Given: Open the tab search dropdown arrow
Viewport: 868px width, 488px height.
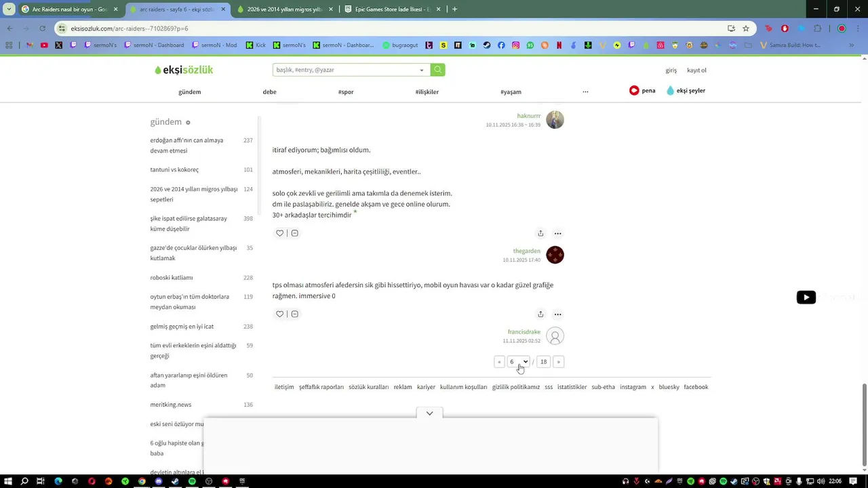Looking at the screenshot, I should [8, 9].
